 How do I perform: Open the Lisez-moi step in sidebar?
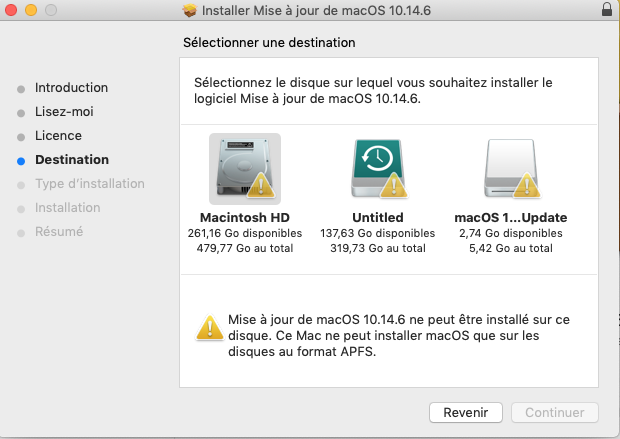64,112
